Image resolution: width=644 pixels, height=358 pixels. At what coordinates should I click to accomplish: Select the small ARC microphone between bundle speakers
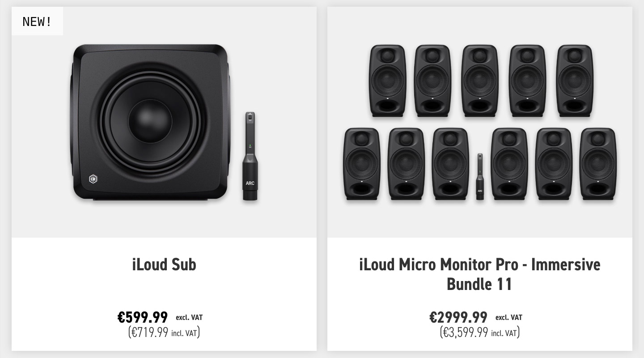tap(480, 176)
